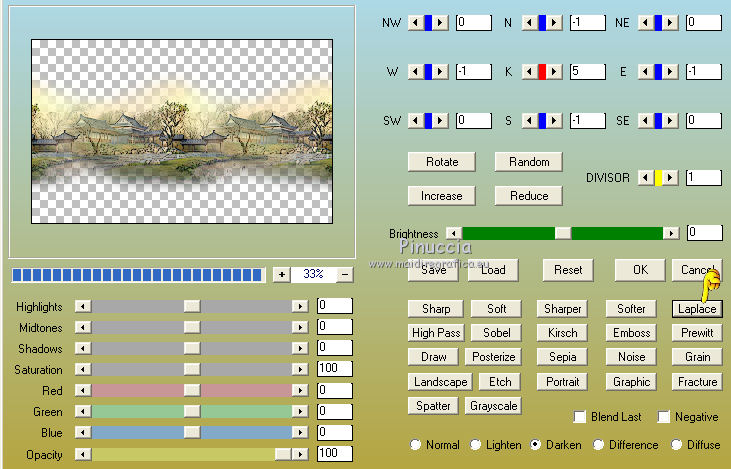Click Saturation slider right arrow
This screenshot has width=731, height=469.
coord(300,369)
